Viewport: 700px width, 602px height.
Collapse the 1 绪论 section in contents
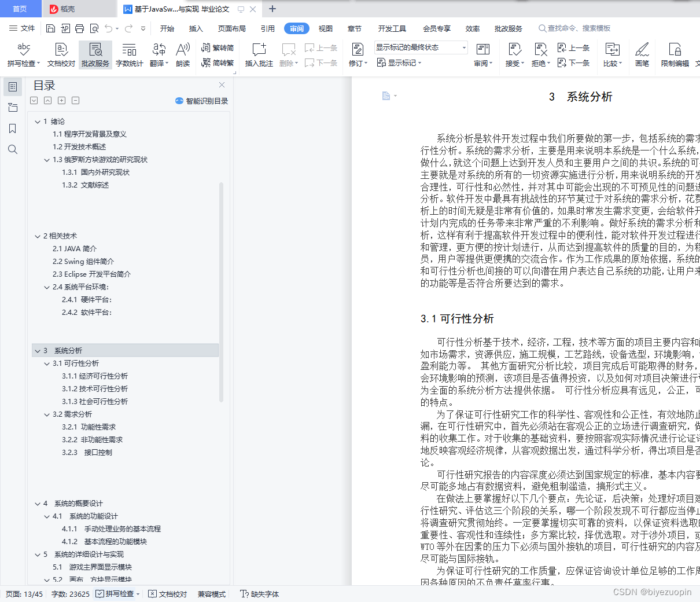click(37, 121)
